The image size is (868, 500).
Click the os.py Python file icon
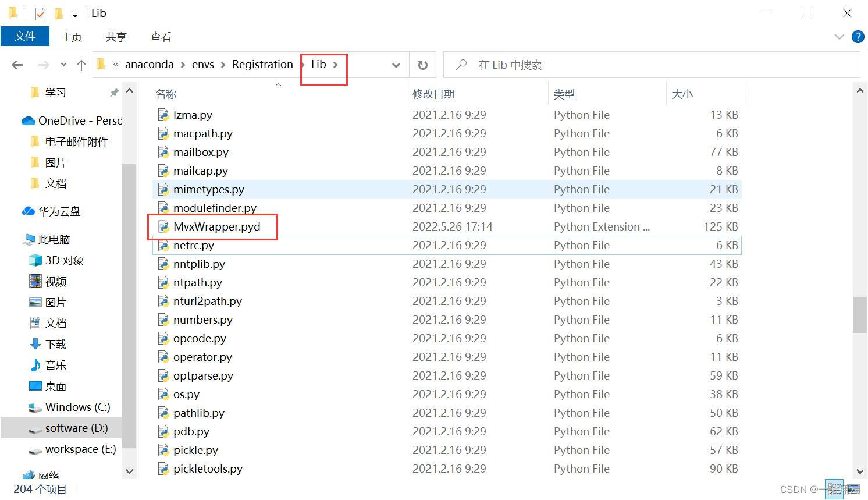pyautogui.click(x=163, y=394)
